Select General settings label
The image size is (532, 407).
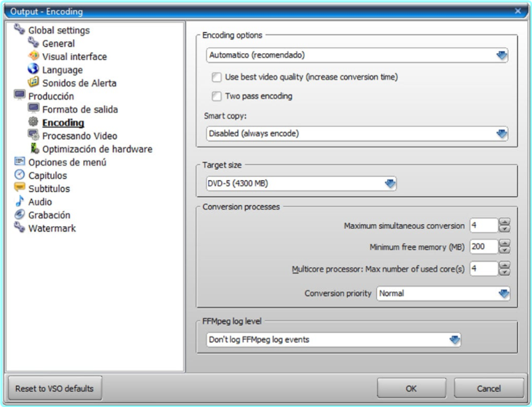[x=59, y=43]
